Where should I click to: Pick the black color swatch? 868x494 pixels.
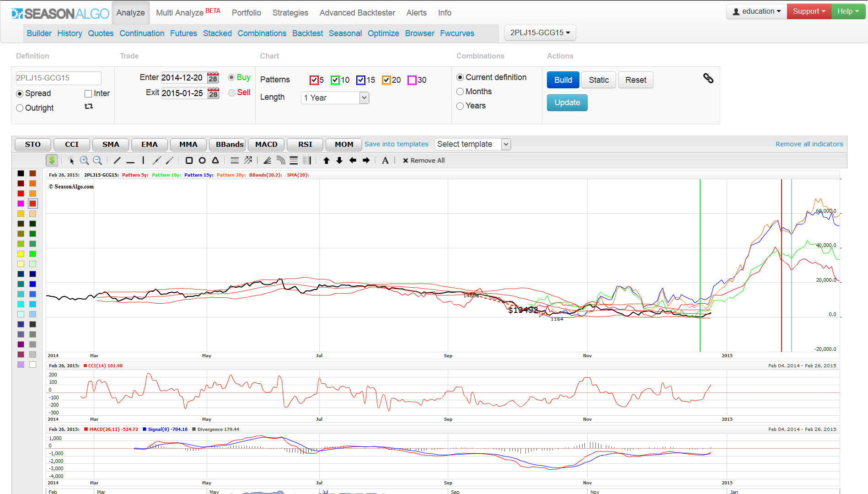[x=21, y=173]
